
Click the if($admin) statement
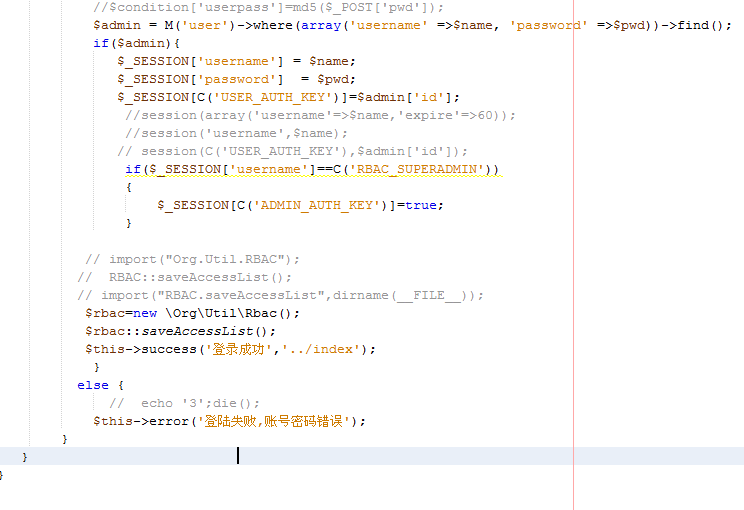tap(136, 43)
